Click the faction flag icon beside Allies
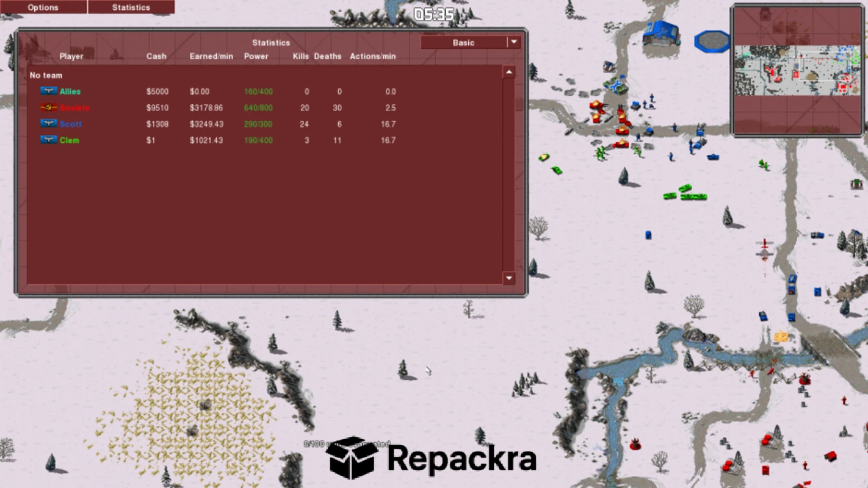Viewport: 868px width, 488px height. tap(49, 91)
